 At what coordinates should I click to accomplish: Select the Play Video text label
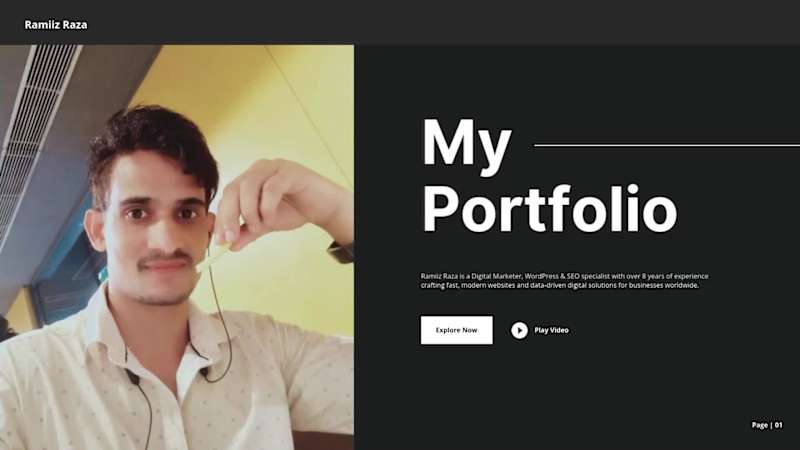(551, 330)
